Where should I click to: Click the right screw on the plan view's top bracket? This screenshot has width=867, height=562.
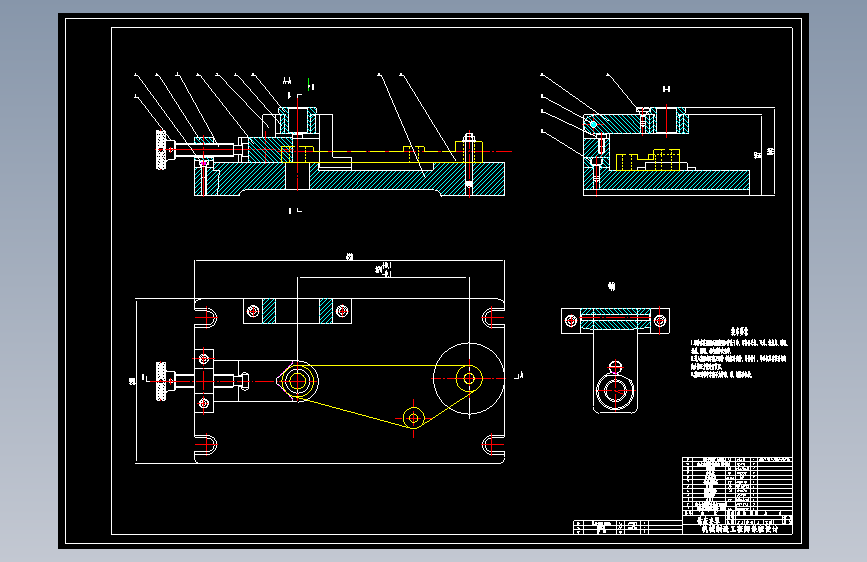coord(342,311)
